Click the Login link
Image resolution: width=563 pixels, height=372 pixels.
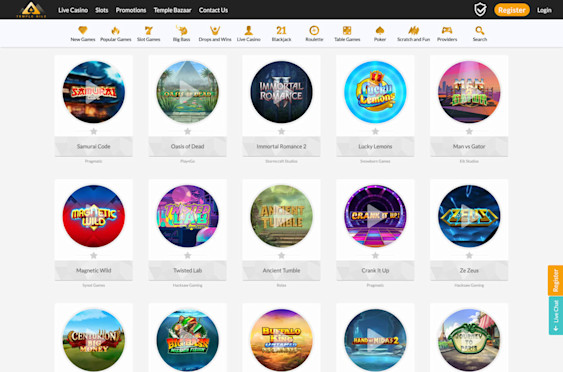click(544, 10)
